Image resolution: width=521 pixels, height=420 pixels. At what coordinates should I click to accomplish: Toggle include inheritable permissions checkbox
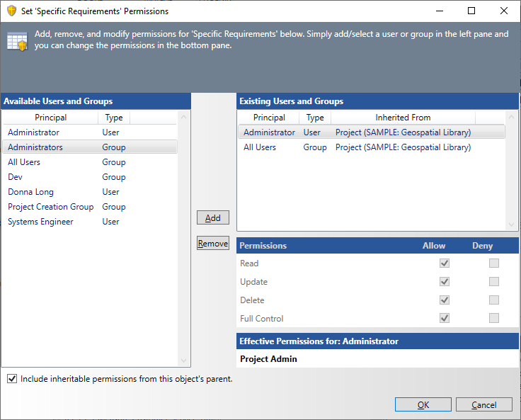tap(12, 379)
